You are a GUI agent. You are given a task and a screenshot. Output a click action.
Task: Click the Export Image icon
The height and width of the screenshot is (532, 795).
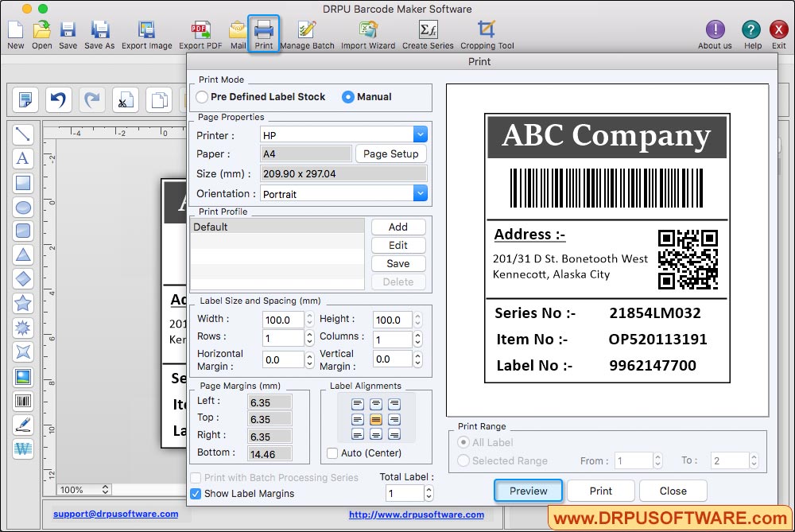pos(146,32)
